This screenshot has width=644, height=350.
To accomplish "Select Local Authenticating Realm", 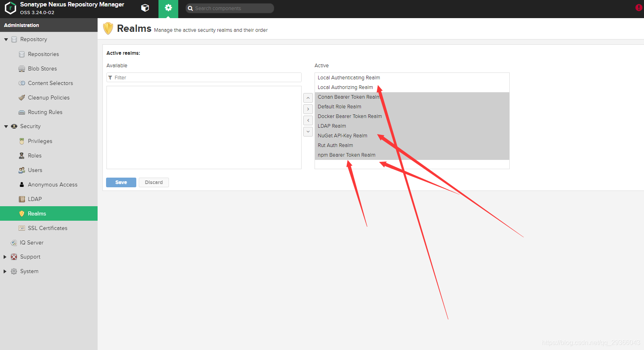I will click(x=412, y=78).
